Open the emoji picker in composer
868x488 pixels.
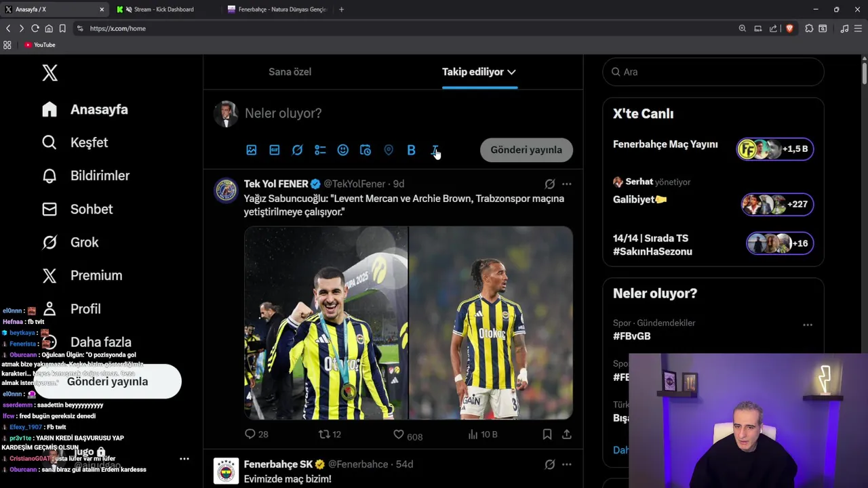(x=343, y=150)
